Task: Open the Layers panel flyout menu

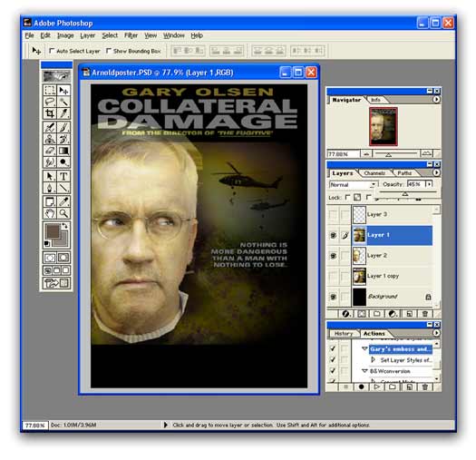Action: [436, 172]
